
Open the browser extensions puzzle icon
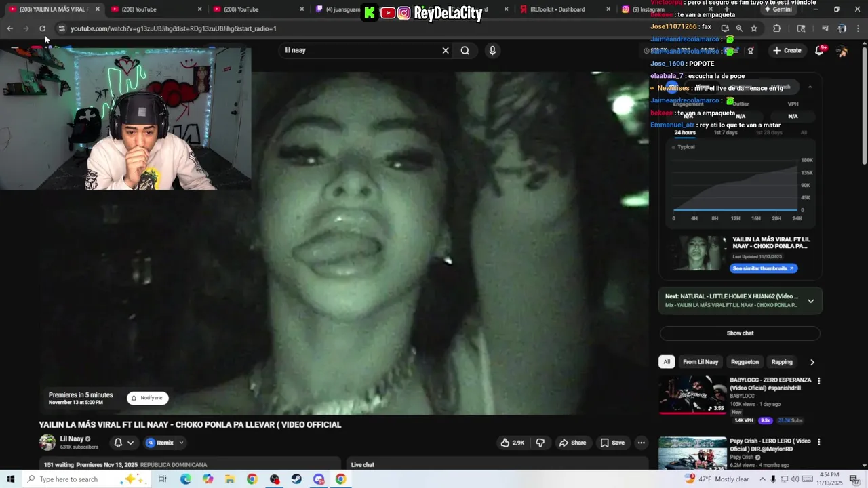(x=777, y=28)
